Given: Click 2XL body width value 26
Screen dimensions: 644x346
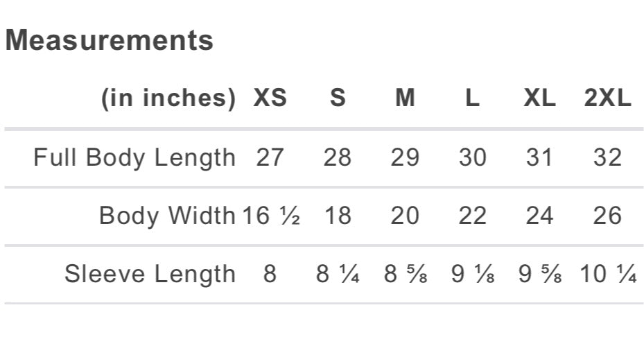Looking at the screenshot, I should tap(607, 216).
